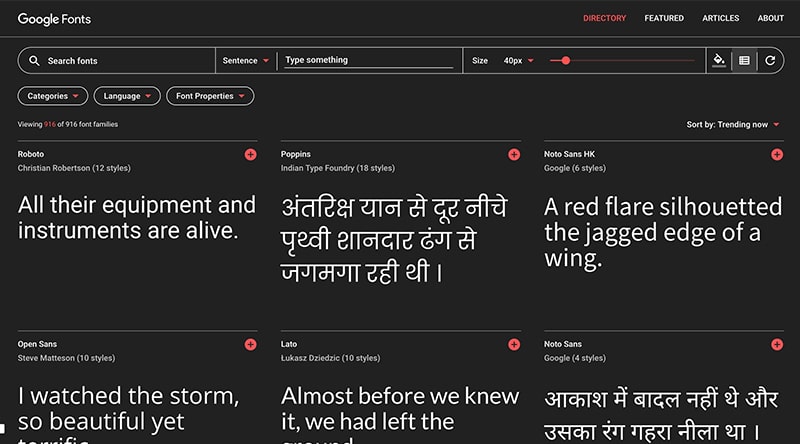This screenshot has width=800, height=444.
Task: Open the Sort by Trending now dropdown
Action: click(x=733, y=125)
